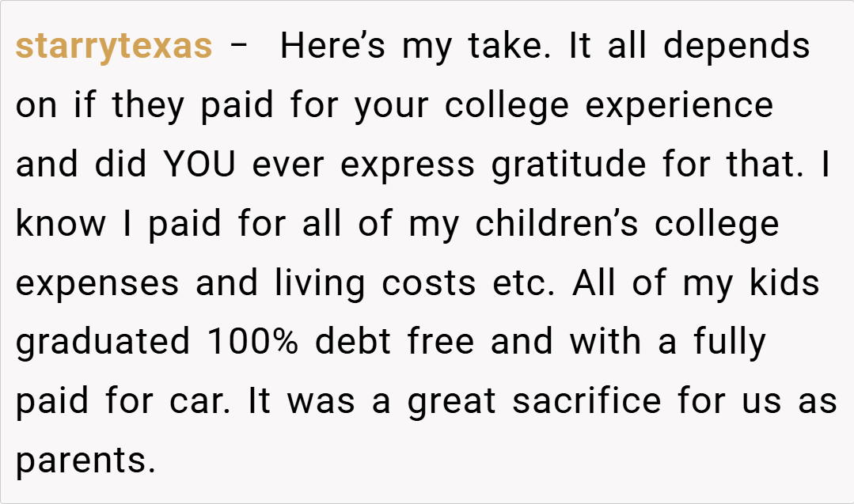Click the word "depends" in the comment
This screenshot has height=504, width=854.
tap(736, 47)
